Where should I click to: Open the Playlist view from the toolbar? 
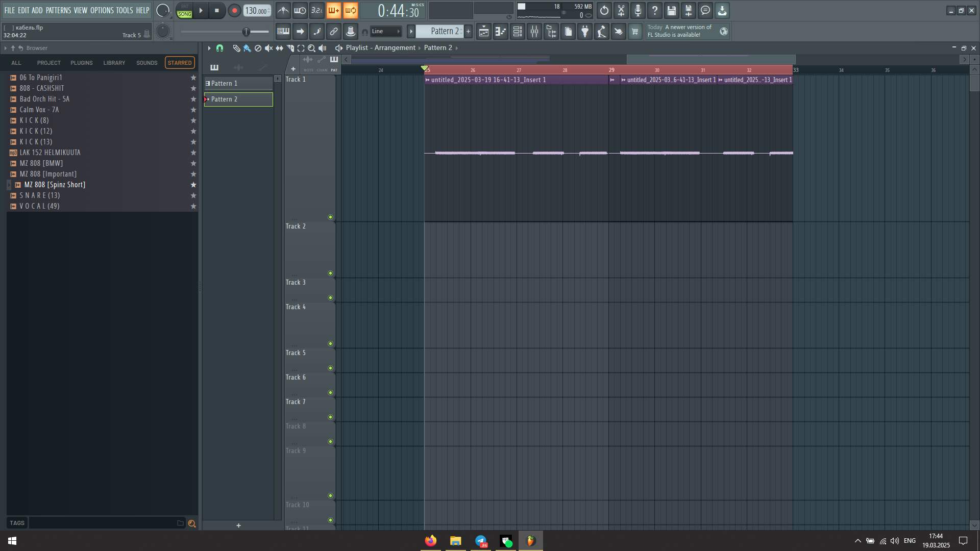484,32
